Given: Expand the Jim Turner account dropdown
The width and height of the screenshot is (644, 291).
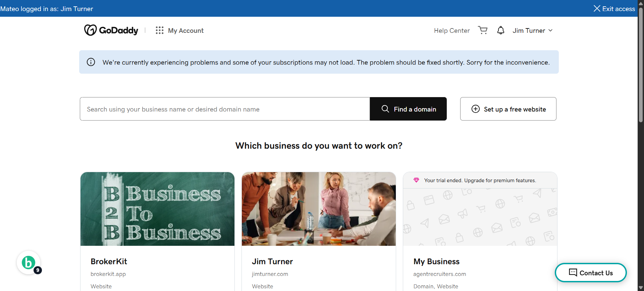Looking at the screenshot, I should (532, 30).
